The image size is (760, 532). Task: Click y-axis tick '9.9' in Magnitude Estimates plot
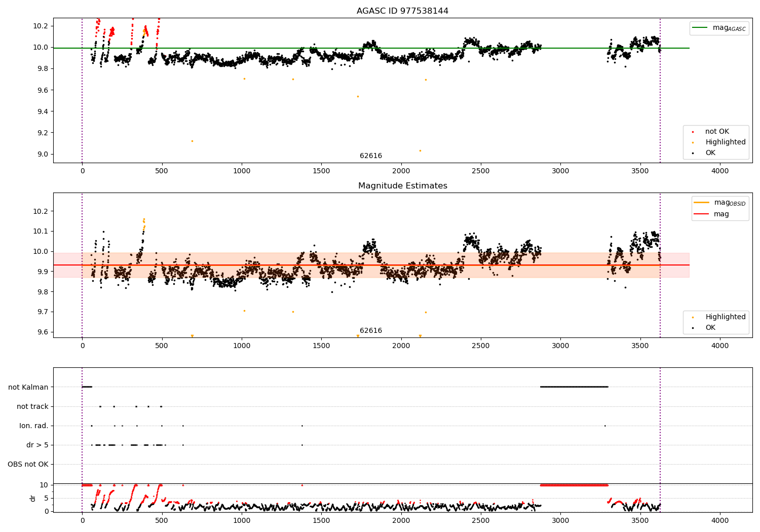coord(43,271)
